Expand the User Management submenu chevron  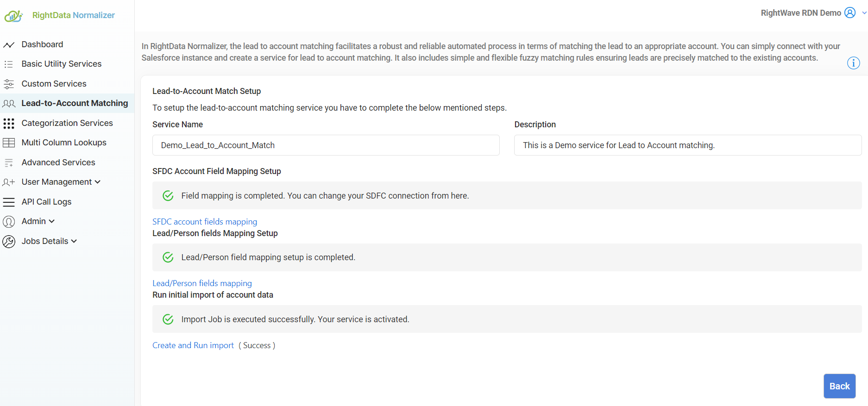(x=98, y=182)
